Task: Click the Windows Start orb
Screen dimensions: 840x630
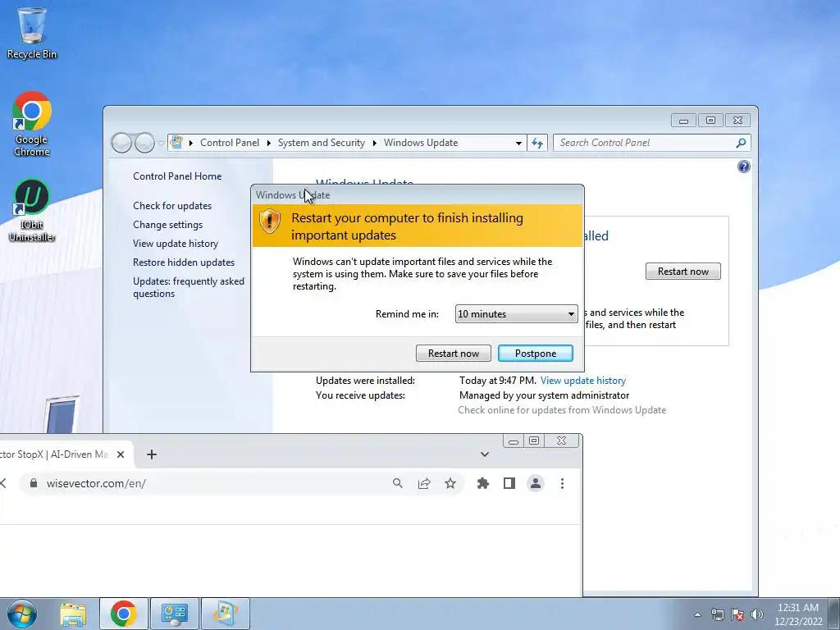Action: click(22, 614)
